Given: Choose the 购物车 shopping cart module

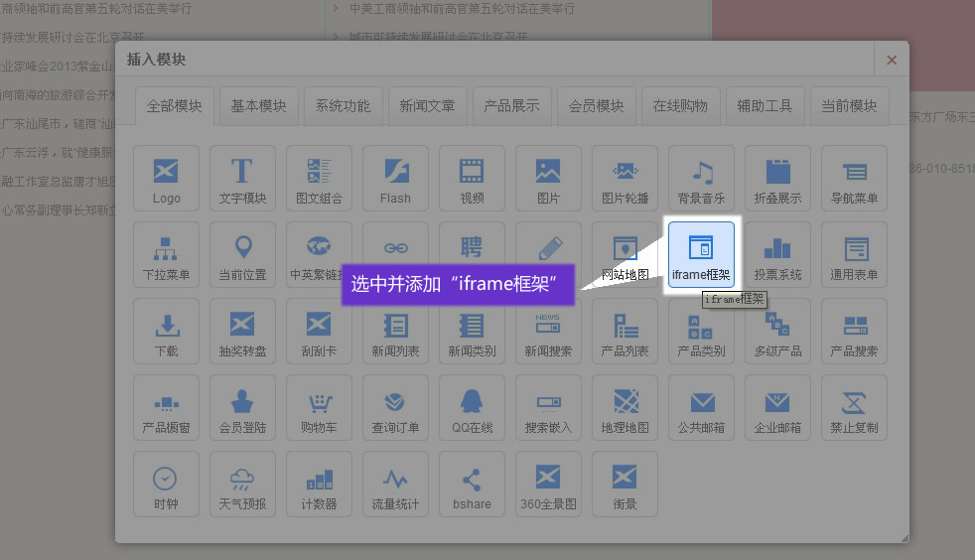Looking at the screenshot, I should click(x=319, y=407).
